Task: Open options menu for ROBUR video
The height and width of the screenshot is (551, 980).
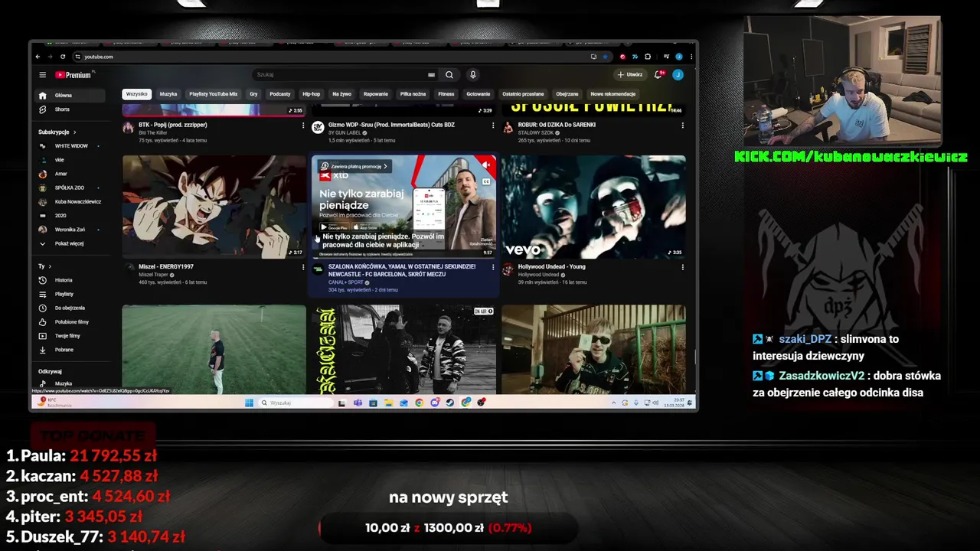Action: (x=682, y=126)
